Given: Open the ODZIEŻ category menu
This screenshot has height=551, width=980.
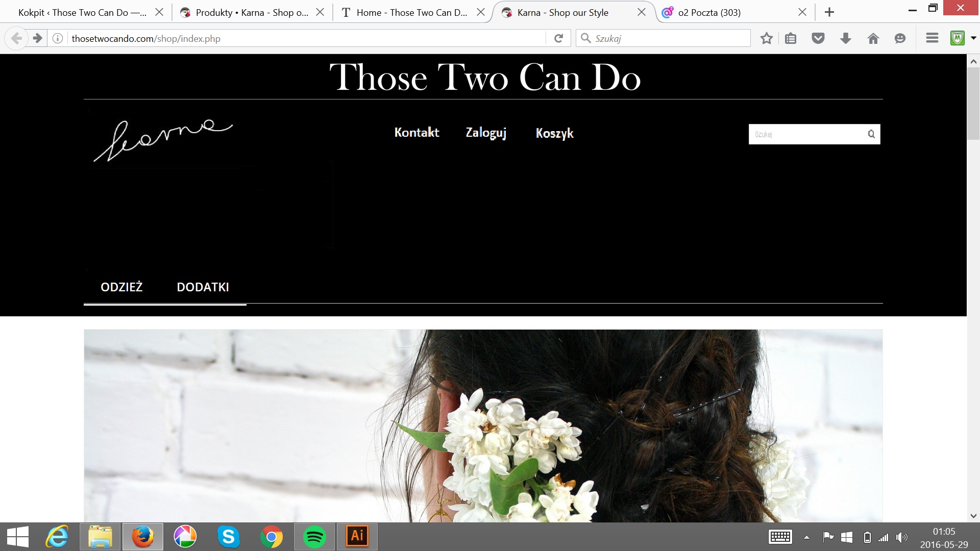Looking at the screenshot, I should coord(121,287).
